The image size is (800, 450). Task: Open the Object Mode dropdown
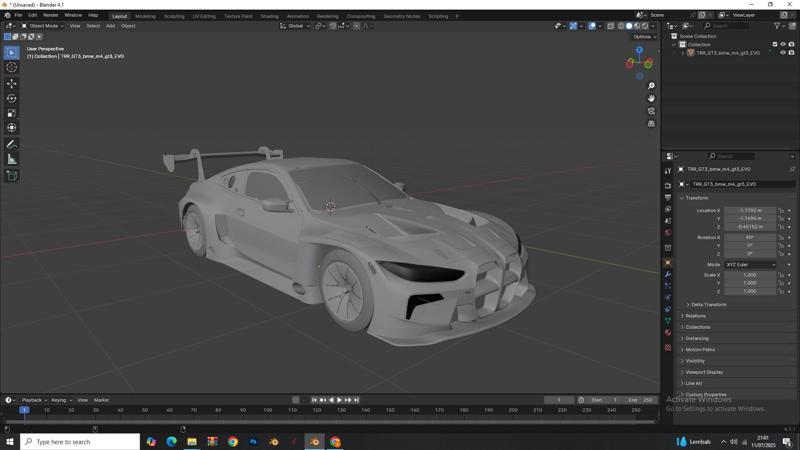(x=43, y=26)
